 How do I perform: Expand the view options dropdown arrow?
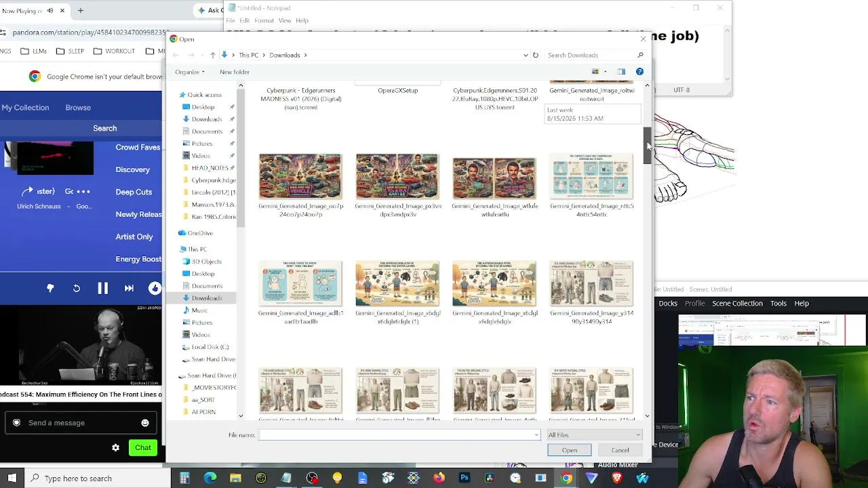coord(605,71)
